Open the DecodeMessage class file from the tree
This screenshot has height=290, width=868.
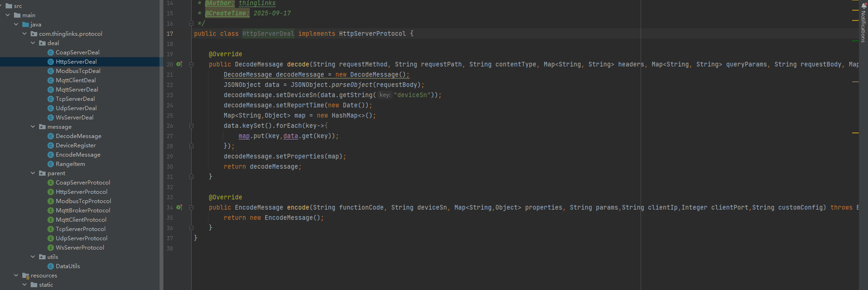[78, 136]
